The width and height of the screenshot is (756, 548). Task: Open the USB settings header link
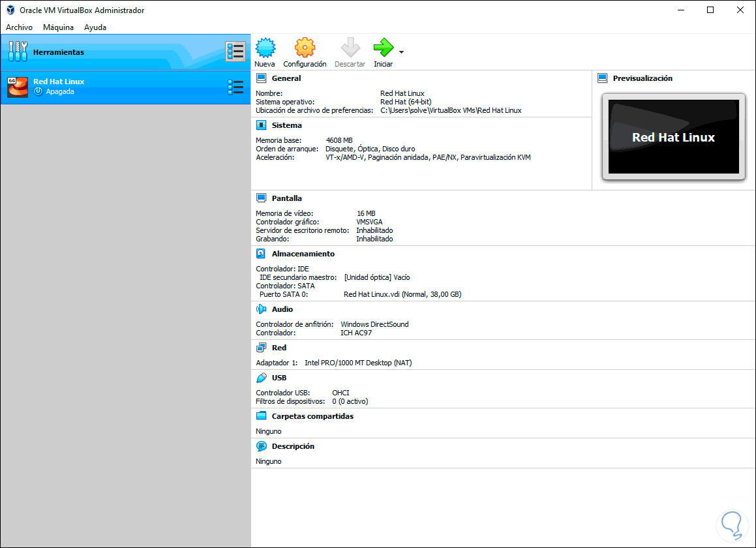(x=279, y=378)
